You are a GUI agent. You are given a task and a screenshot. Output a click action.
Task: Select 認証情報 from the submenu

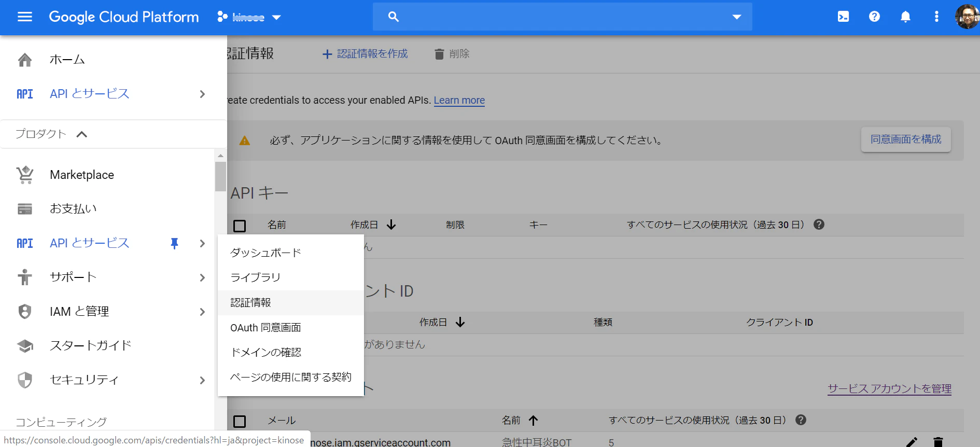pyautogui.click(x=291, y=302)
